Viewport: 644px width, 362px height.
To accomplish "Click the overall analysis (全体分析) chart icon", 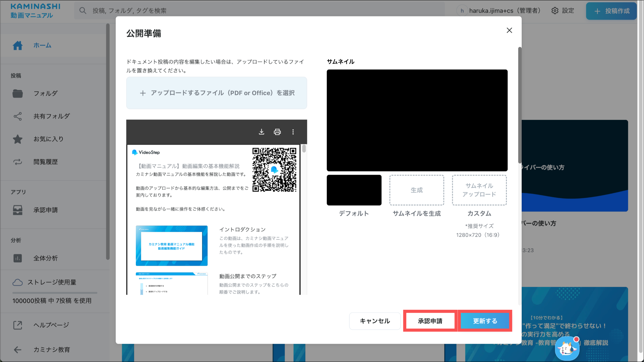I will 18,258.
